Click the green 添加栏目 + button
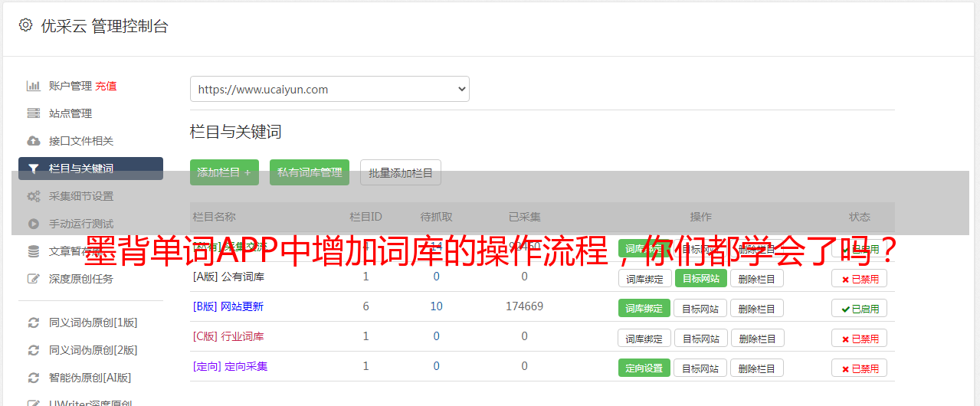Viewport: 980px width, 406px height. [x=225, y=172]
